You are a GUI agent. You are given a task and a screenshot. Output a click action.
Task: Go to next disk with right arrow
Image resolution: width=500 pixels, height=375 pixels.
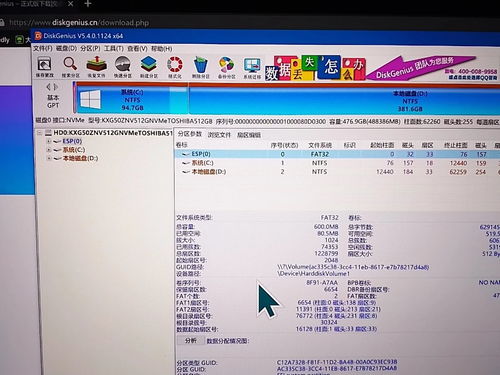56,87
